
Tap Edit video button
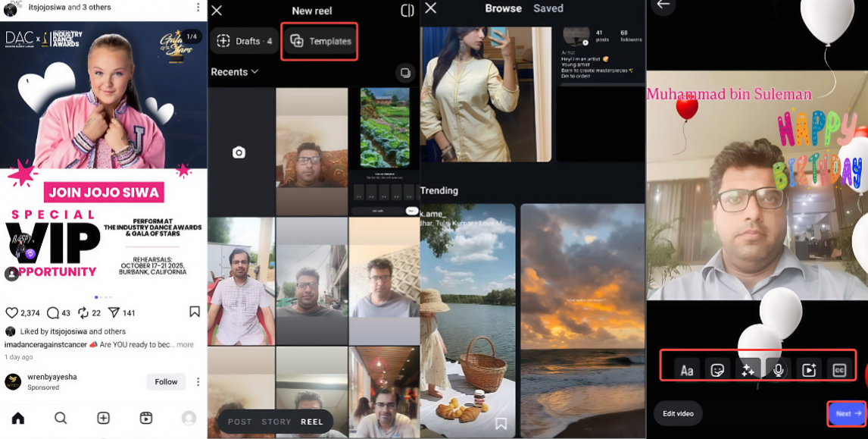point(678,413)
